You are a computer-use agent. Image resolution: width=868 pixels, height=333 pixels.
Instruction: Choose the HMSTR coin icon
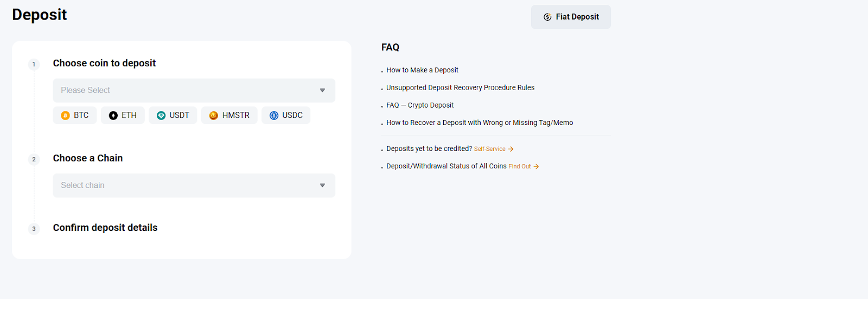[214, 116]
